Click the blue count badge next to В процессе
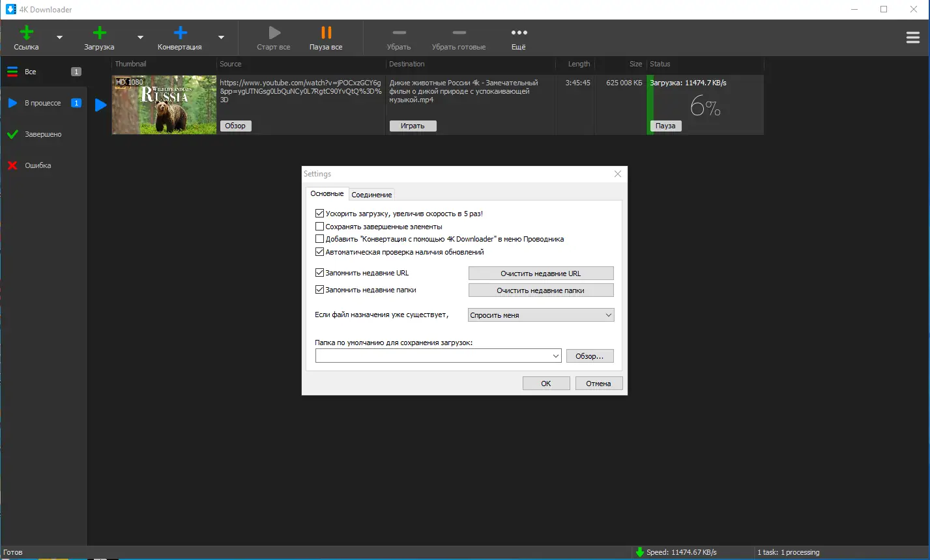Screen dimensions: 930x560 coord(76,103)
